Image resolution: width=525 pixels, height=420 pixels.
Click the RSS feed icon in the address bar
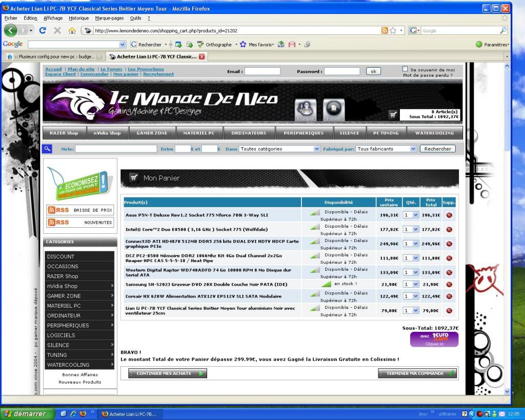385,30
